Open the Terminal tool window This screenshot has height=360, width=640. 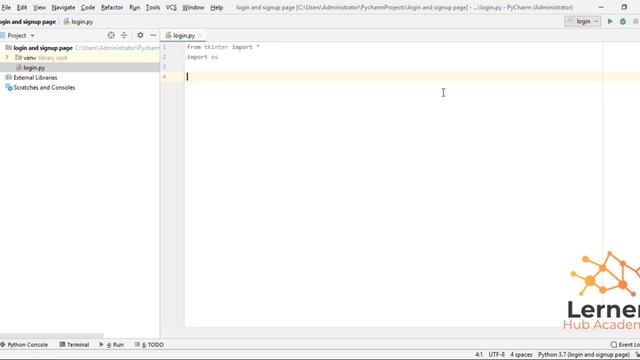[74, 344]
